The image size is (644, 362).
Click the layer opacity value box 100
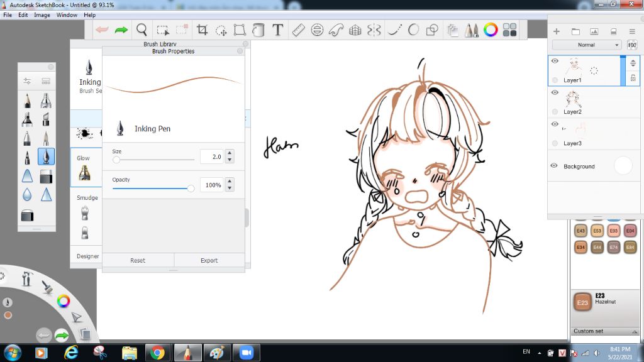632,45
